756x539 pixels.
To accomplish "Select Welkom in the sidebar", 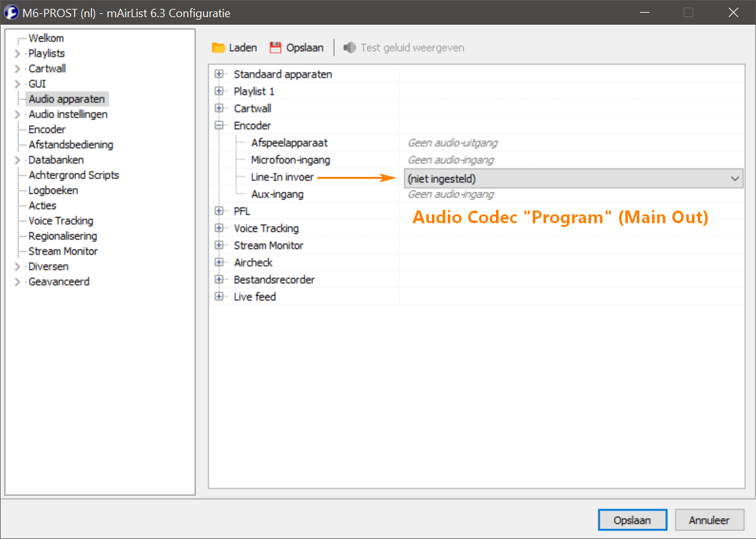I will 46,38.
